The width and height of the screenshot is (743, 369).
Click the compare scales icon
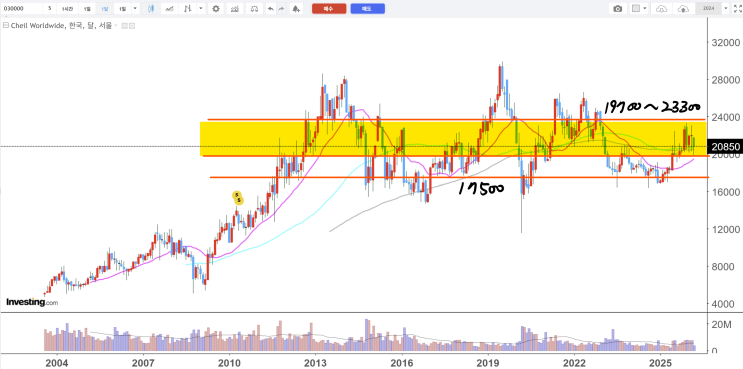click(x=255, y=9)
